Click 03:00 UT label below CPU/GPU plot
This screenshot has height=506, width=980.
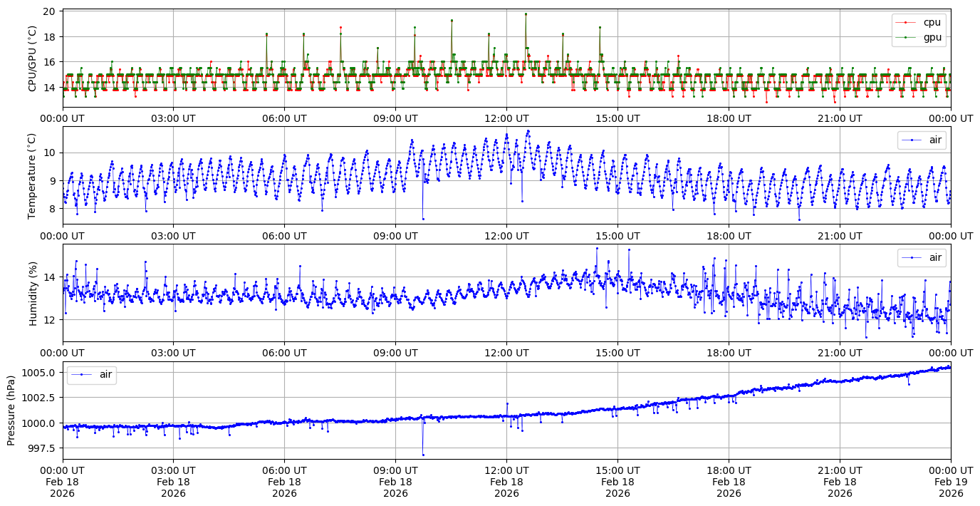[173, 118]
